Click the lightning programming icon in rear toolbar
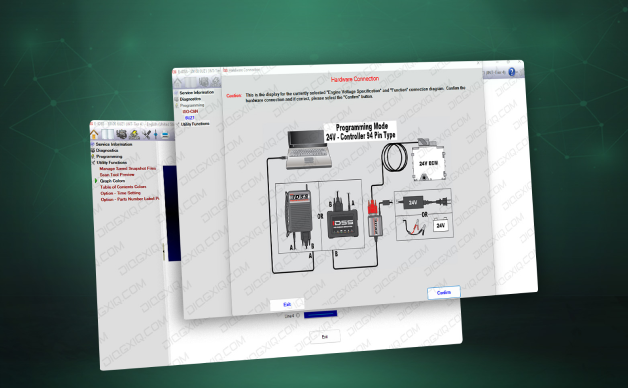The width and height of the screenshot is (628, 388). pyautogui.click(x=134, y=135)
